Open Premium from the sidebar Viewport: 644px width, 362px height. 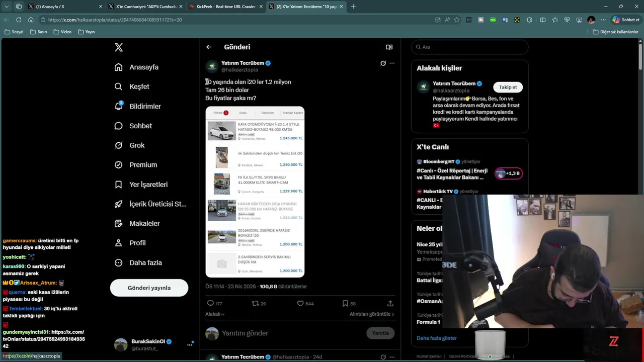(x=136, y=164)
